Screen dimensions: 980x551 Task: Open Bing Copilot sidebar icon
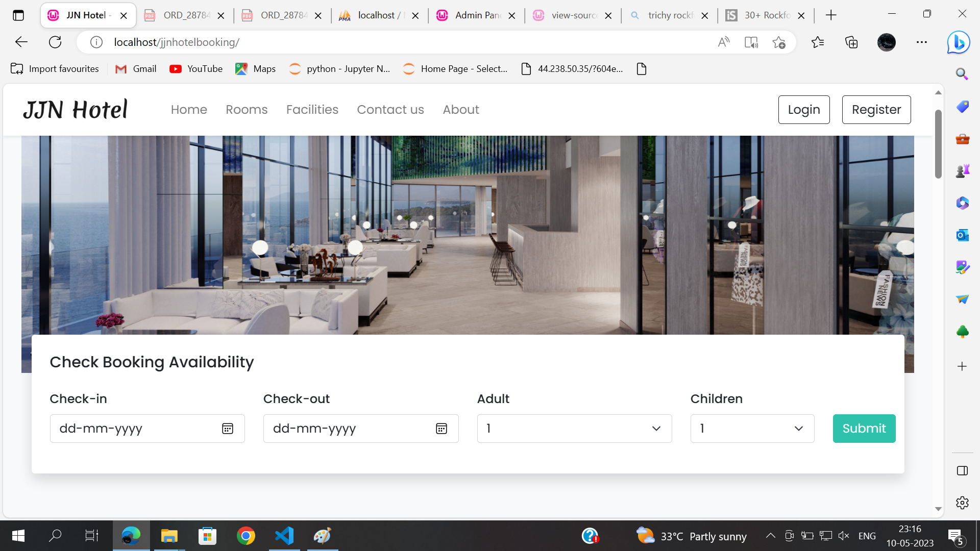click(959, 42)
